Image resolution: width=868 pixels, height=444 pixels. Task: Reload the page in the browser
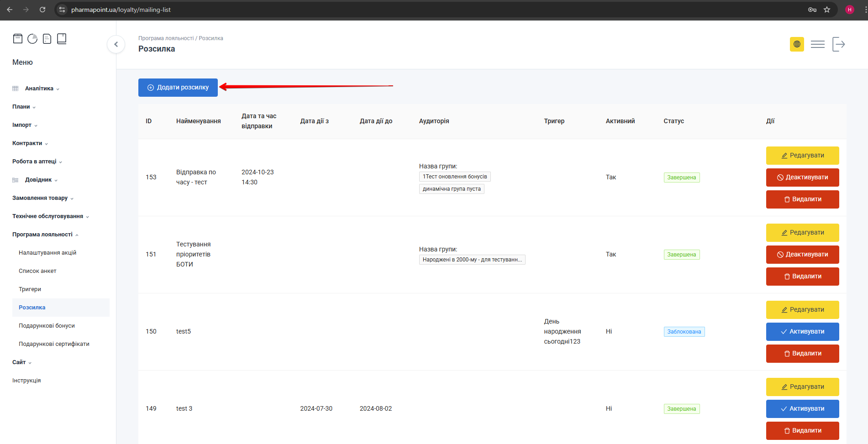(42, 10)
